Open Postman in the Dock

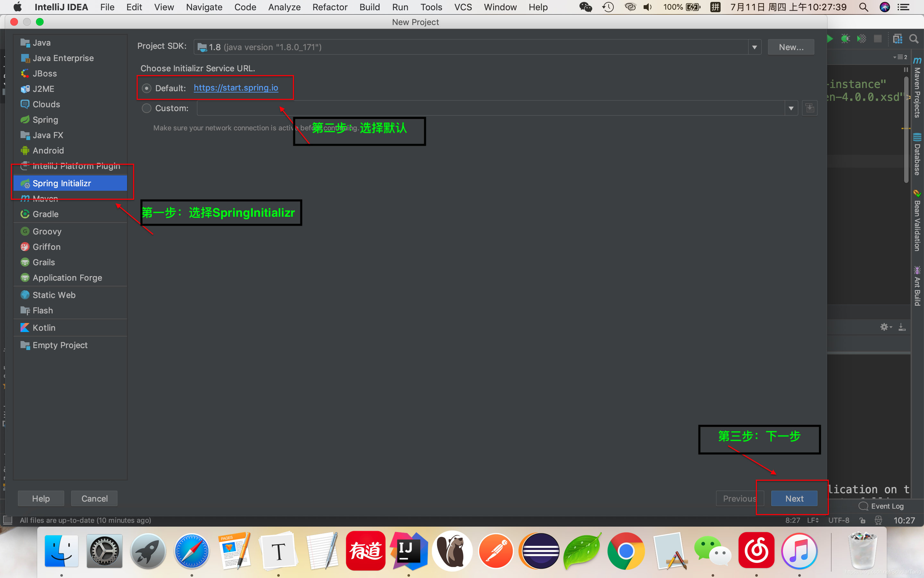click(496, 551)
